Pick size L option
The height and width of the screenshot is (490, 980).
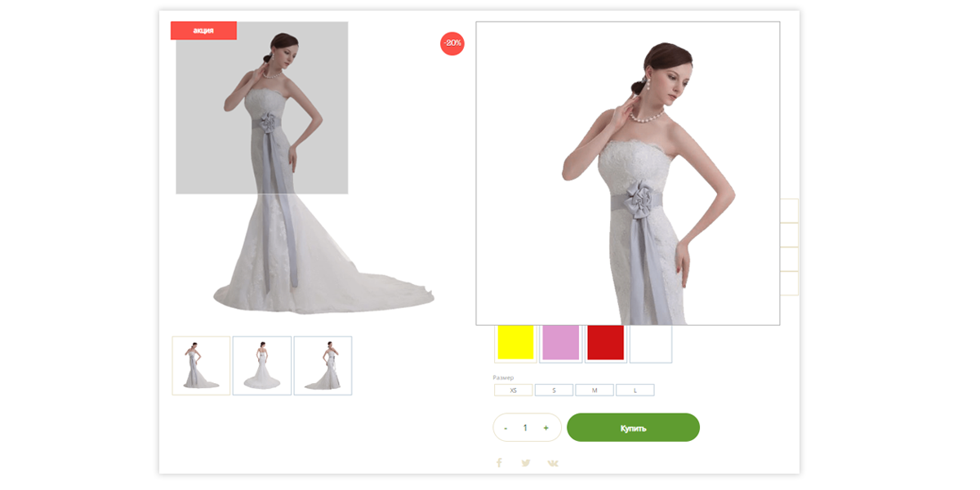(635, 390)
